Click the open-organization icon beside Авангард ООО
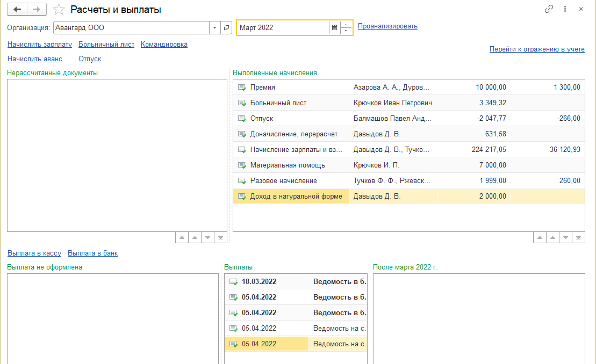This screenshot has width=596, height=364. (x=226, y=27)
